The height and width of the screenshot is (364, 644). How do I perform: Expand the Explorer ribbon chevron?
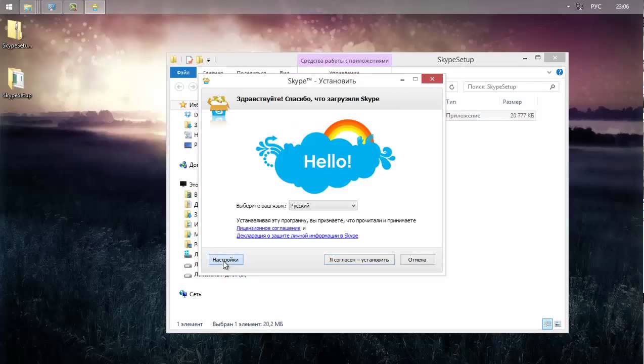coord(549,72)
